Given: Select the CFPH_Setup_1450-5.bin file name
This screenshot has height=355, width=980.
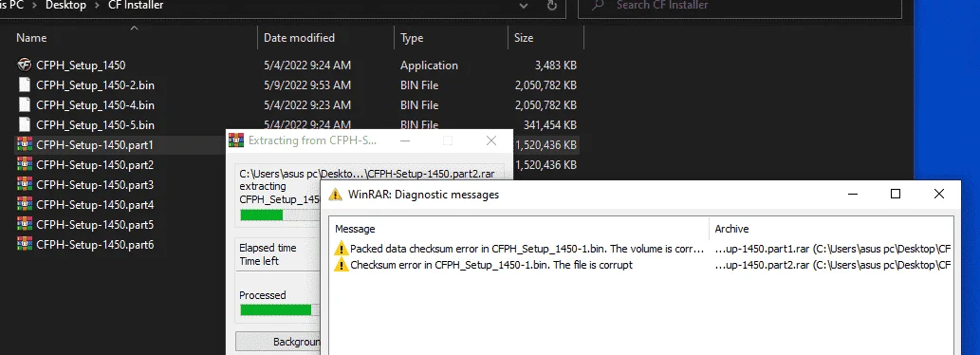Looking at the screenshot, I should tap(95, 125).
